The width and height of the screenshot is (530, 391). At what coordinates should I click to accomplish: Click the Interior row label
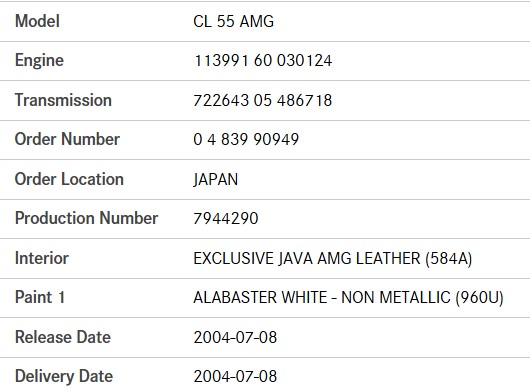pyautogui.click(x=42, y=258)
